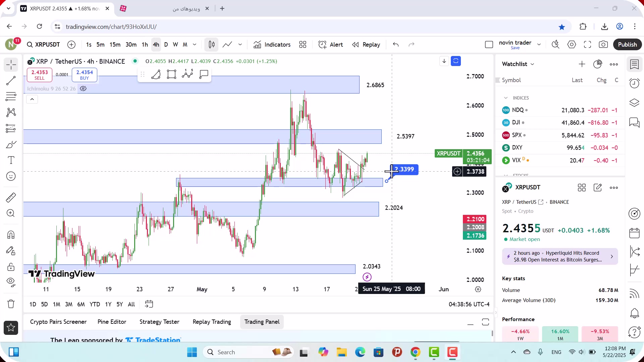This screenshot has height=362, width=644.
Task: Select NDQ row in watchlist
Action: coord(559,110)
